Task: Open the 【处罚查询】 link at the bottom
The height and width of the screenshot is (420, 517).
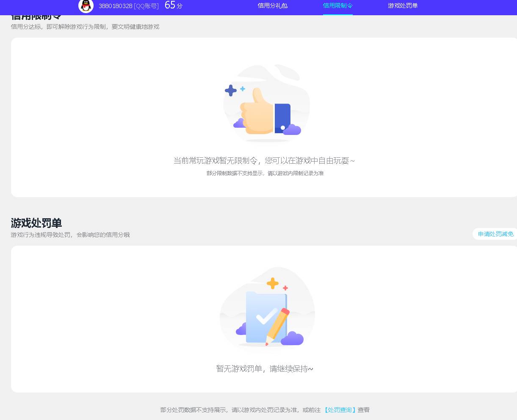Action: 339,409
